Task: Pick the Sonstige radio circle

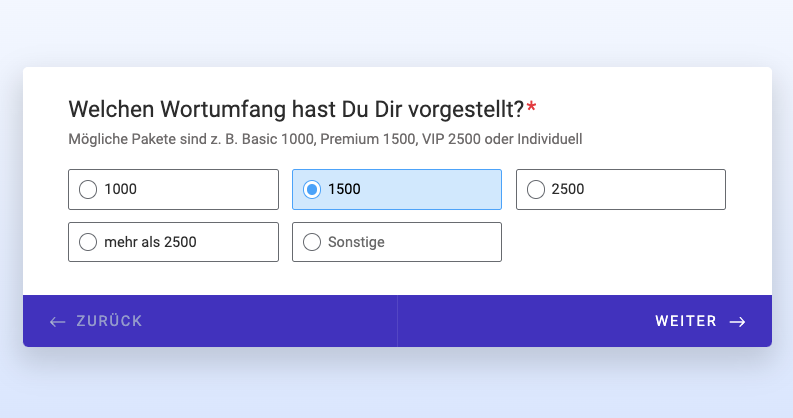Action: click(x=312, y=242)
